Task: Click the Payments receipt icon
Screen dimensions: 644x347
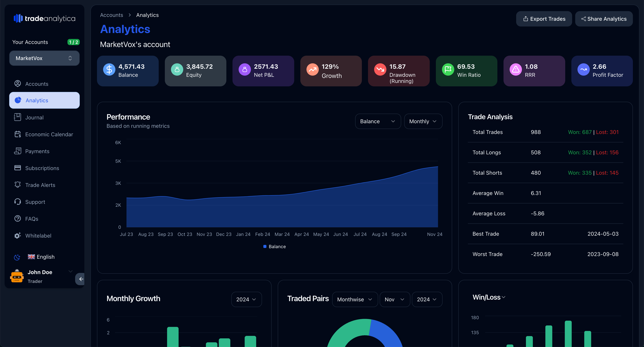Action: tap(17, 151)
